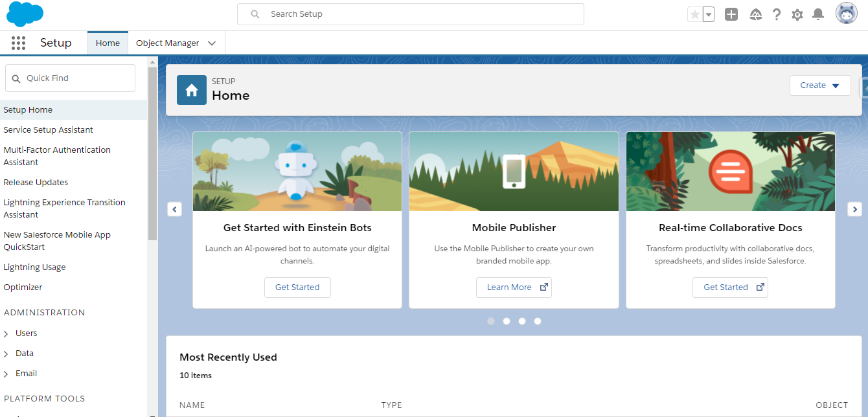Click the OBJECT column header
The height and width of the screenshot is (417, 868).
[832, 405]
